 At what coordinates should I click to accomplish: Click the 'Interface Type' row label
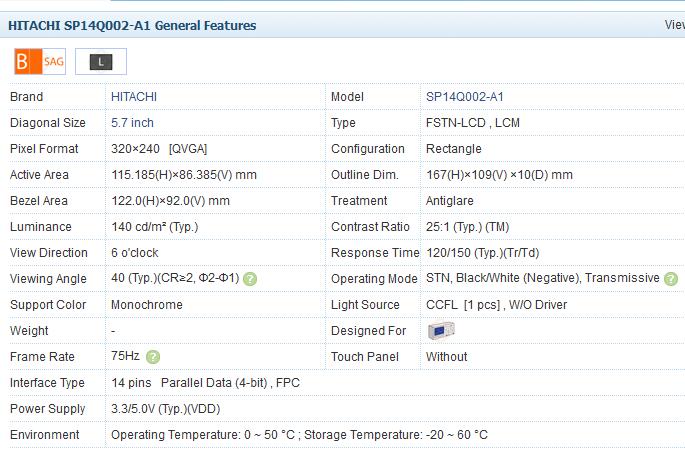(x=47, y=383)
